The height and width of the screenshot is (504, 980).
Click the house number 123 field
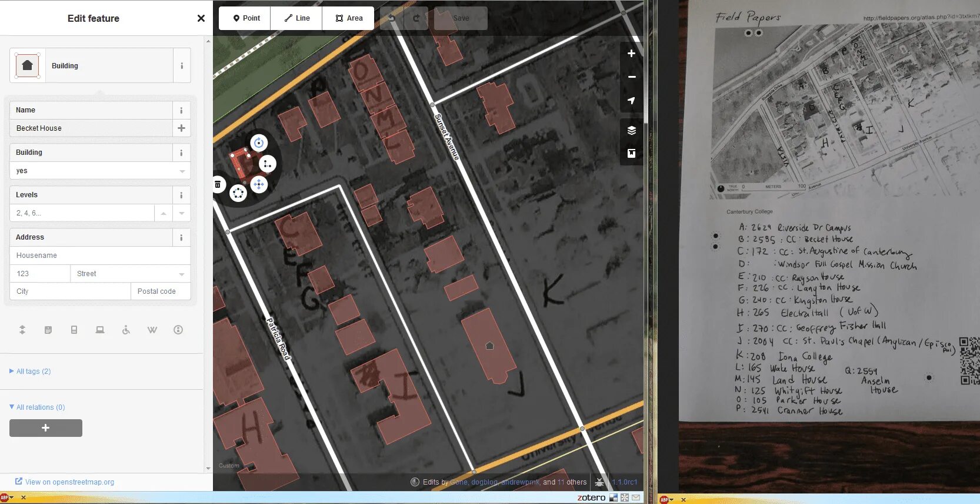(x=40, y=274)
